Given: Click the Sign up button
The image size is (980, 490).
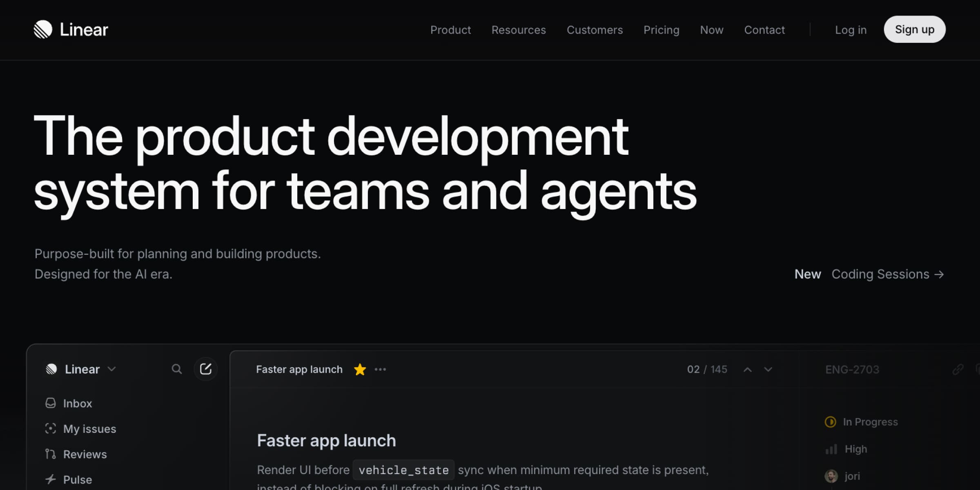Looking at the screenshot, I should pyautogui.click(x=915, y=29).
